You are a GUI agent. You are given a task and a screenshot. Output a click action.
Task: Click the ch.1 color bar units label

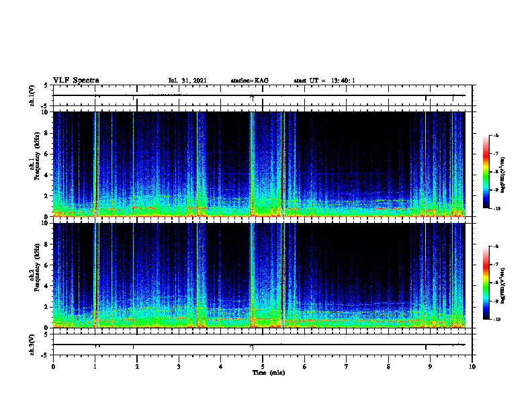(x=503, y=175)
